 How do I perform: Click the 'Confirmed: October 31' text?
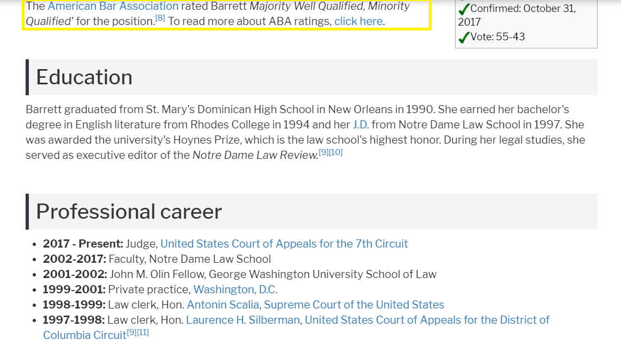tap(523, 8)
